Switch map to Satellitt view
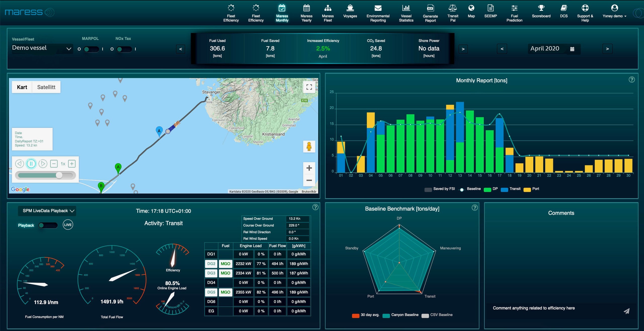The height and width of the screenshot is (331, 644). click(46, 87)
